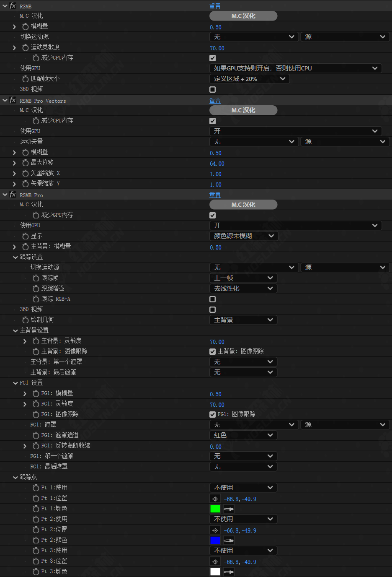
Task: Click stopwatch for 矢量缩放 Y
Action: pos(26,184)
